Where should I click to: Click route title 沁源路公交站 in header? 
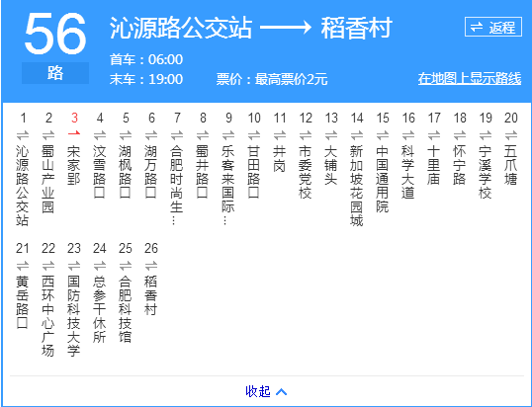(181, 28)
